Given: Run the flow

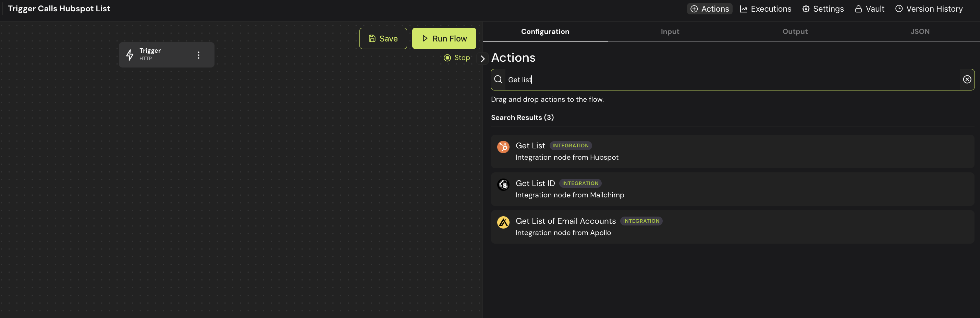Looking at the screenshot, I should tap(444, 38).
